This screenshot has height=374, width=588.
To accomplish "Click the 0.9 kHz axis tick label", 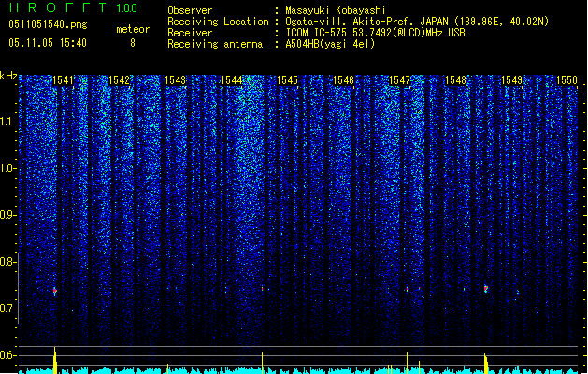I will pos(8,215).
